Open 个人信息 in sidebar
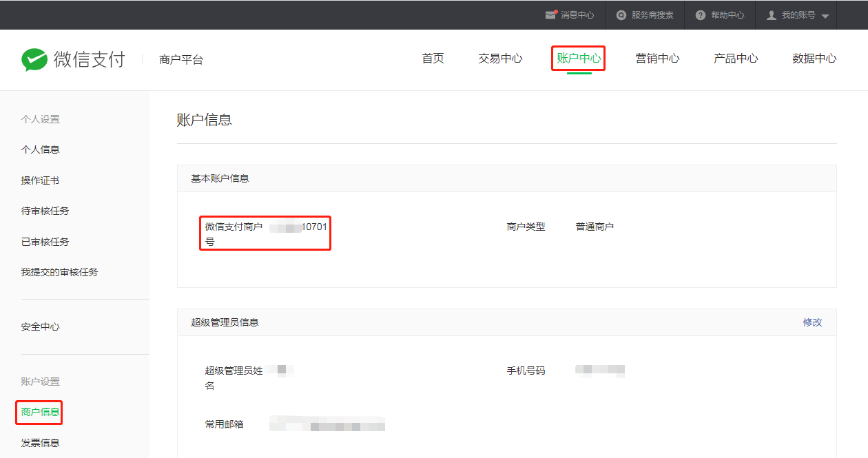 [x=40, y=149]
